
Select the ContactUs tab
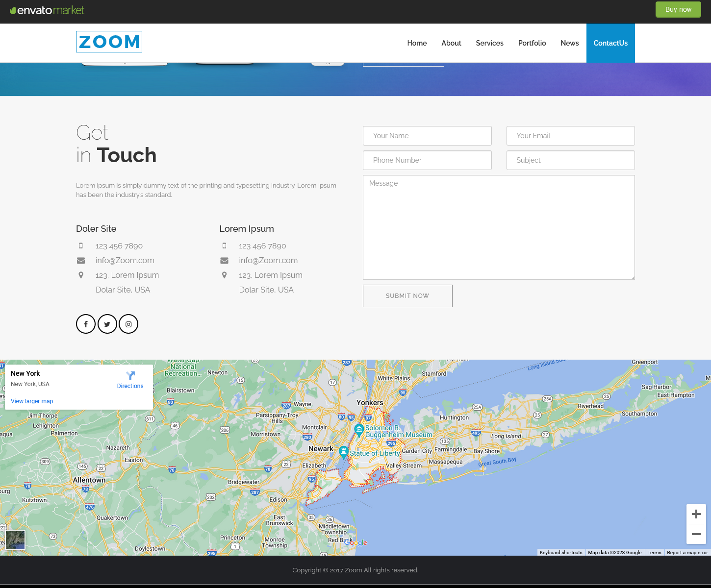coord(610,43)
